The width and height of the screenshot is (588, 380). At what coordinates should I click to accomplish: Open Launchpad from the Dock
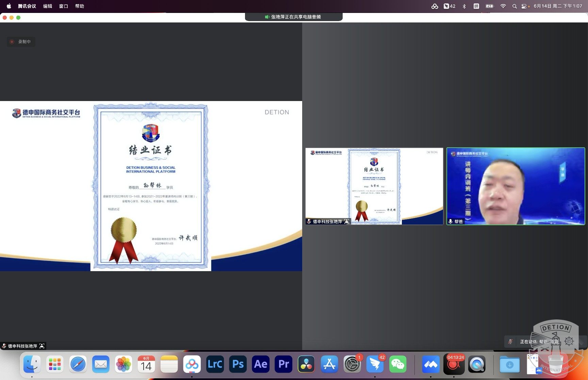[55, 364]
